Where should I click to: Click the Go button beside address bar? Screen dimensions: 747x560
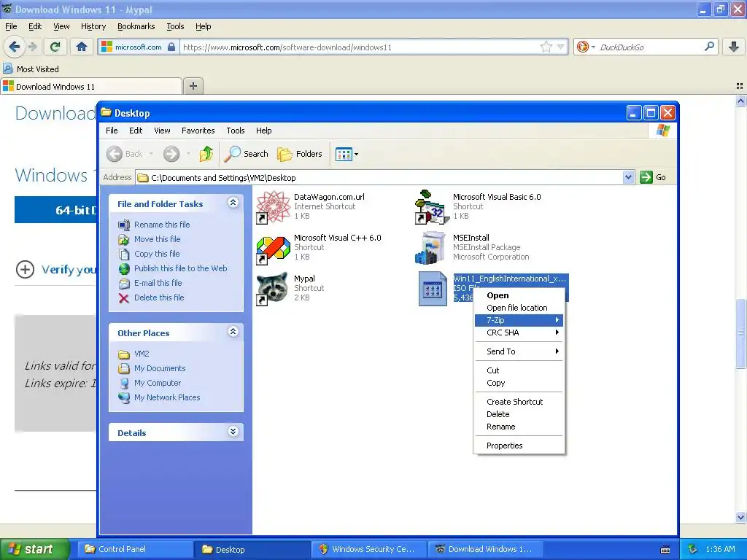(654, 177)
